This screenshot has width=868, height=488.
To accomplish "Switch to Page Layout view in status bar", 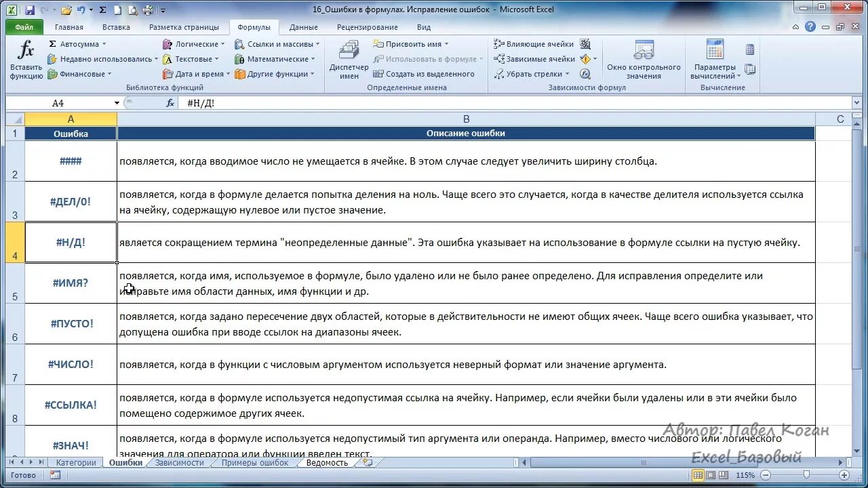I will click(x=712, y=475).
